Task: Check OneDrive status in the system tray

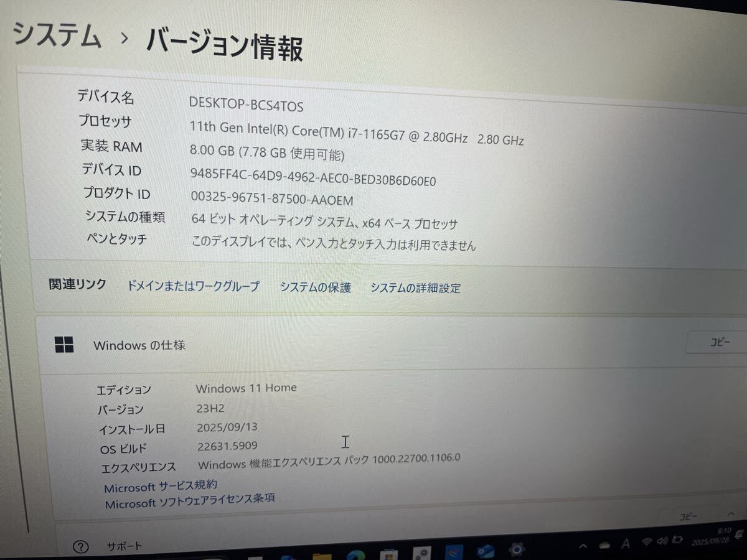Action: [603, 543]
